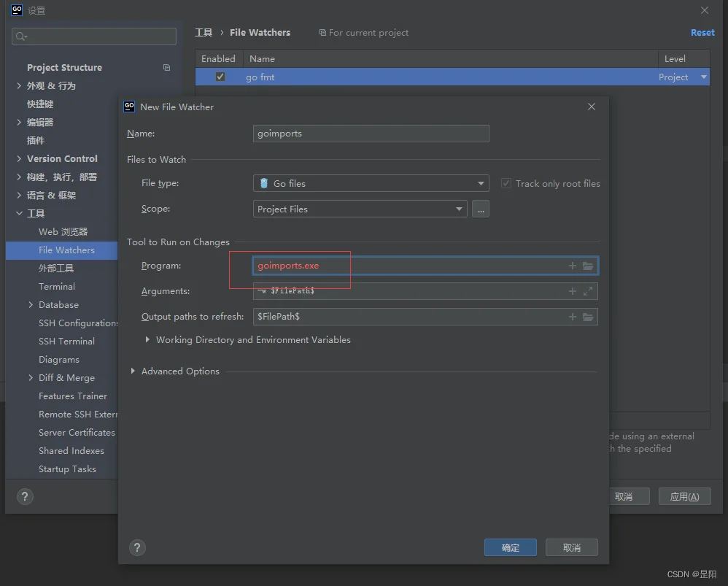The width and height of the screenshot is (728, 586).
Task: Browse folder icon in Output paths field
Action: point(588,317)
